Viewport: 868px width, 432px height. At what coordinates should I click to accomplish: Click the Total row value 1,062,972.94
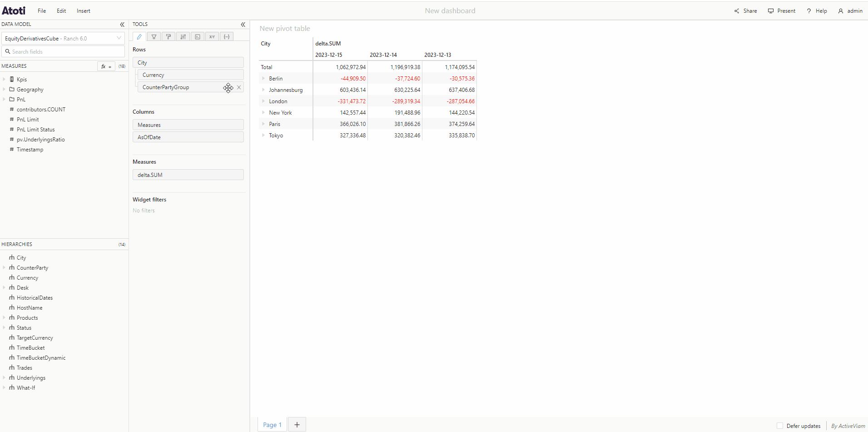[x=351, y=67]
